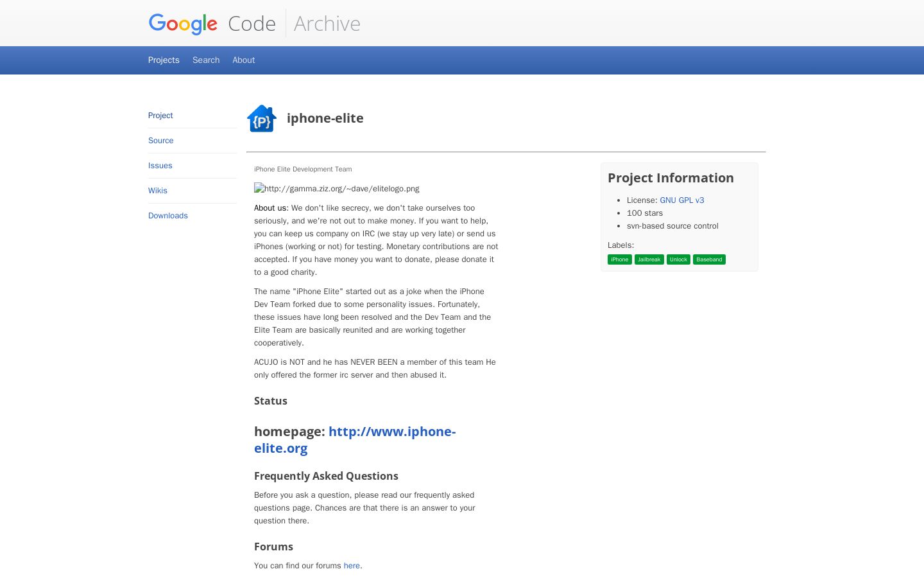Click the 'Frequently Asked Questions' heading
This screenshot has height=578, width=924.
[326, 476]
